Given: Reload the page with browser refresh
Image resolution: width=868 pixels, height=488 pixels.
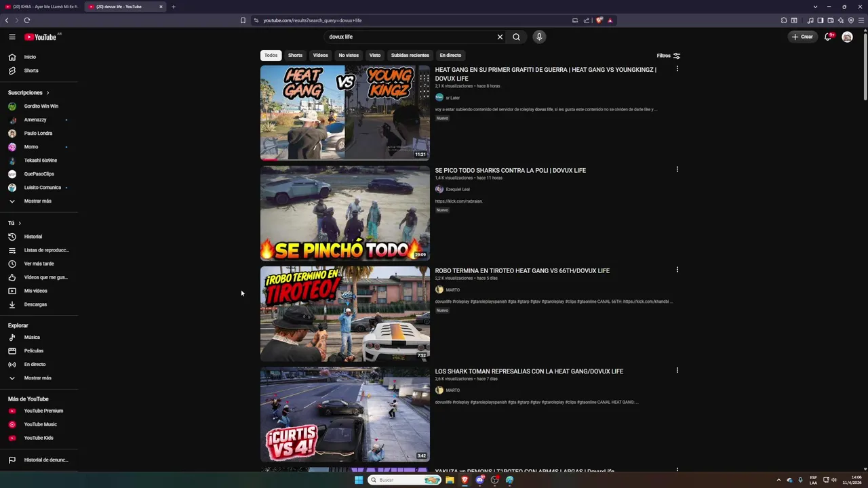Looking at the screenshot, I should click(27, 20).
